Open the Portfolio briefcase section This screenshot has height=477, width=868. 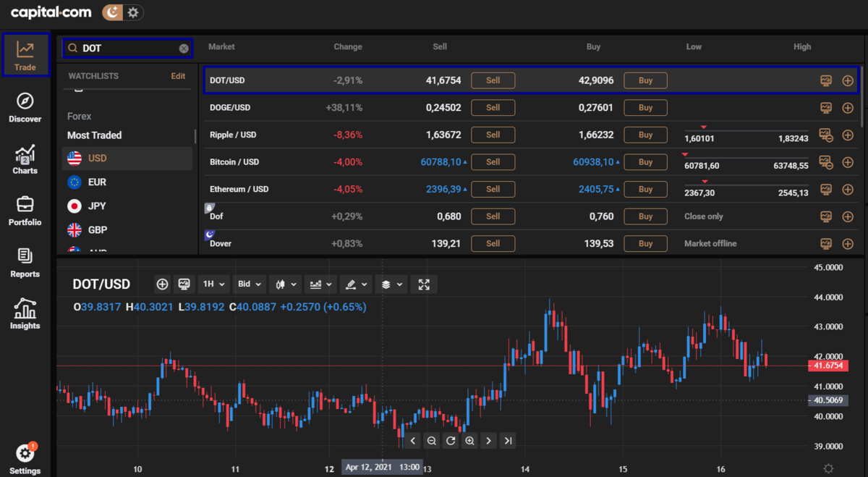pyautogui.click(x=25, y=210)
